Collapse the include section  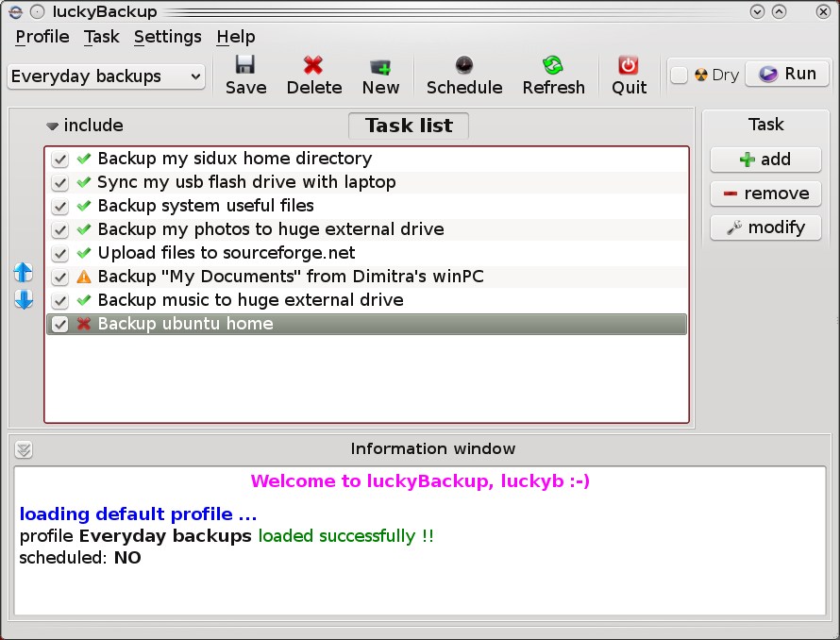(x=52, y=125)
